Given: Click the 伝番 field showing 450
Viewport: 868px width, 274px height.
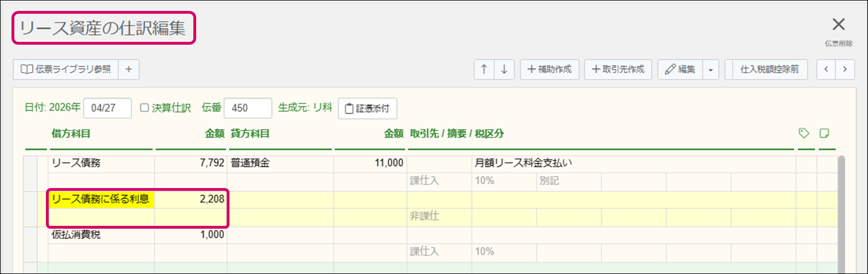Looking at the screenshot, I should pyautogui.click(x=247, y=108).
